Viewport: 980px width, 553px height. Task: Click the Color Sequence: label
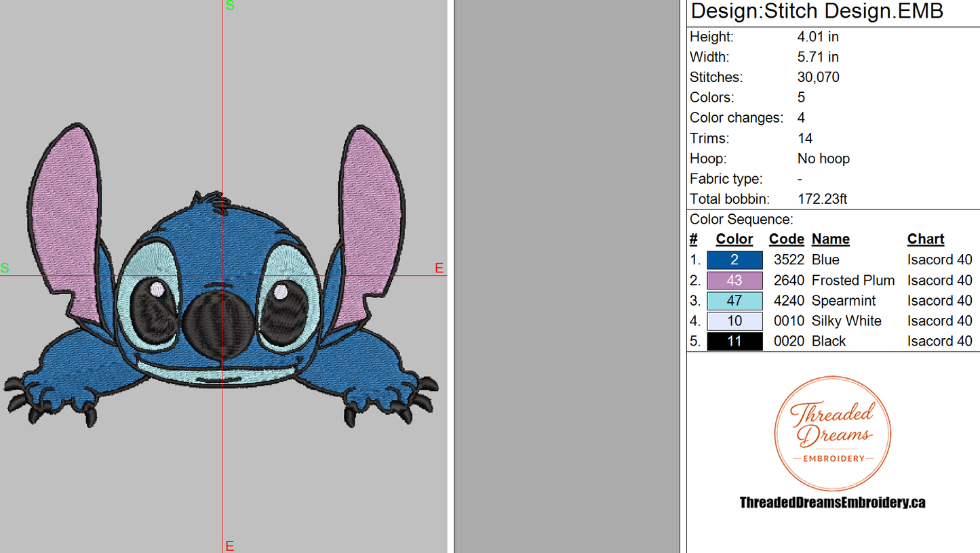click(x=741, y=220)
